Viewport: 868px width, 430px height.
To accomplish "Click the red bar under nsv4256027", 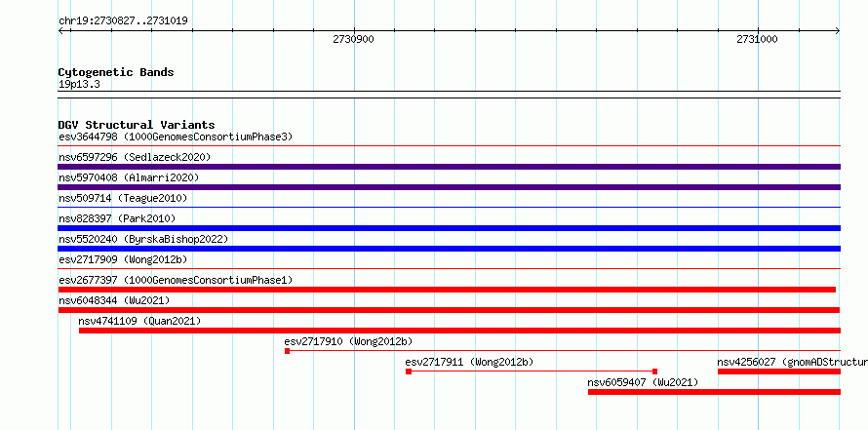I will click(779, 371).
